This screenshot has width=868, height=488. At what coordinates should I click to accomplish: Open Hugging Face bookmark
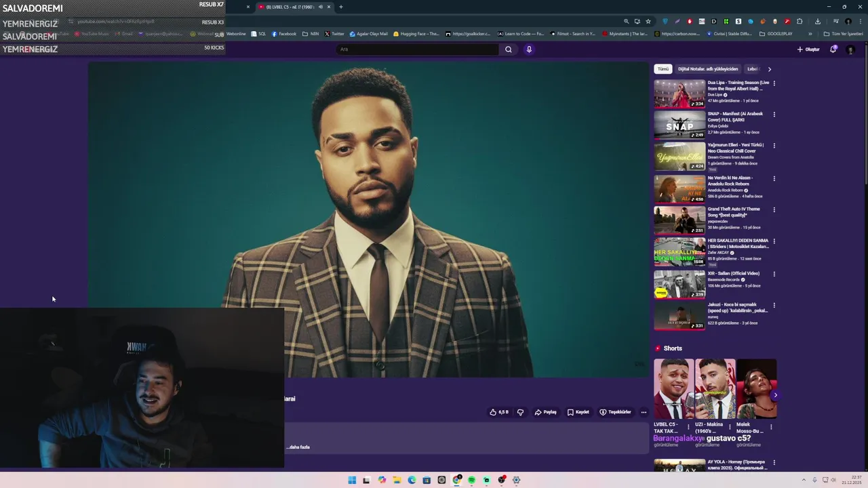click(x=416, y=34)
